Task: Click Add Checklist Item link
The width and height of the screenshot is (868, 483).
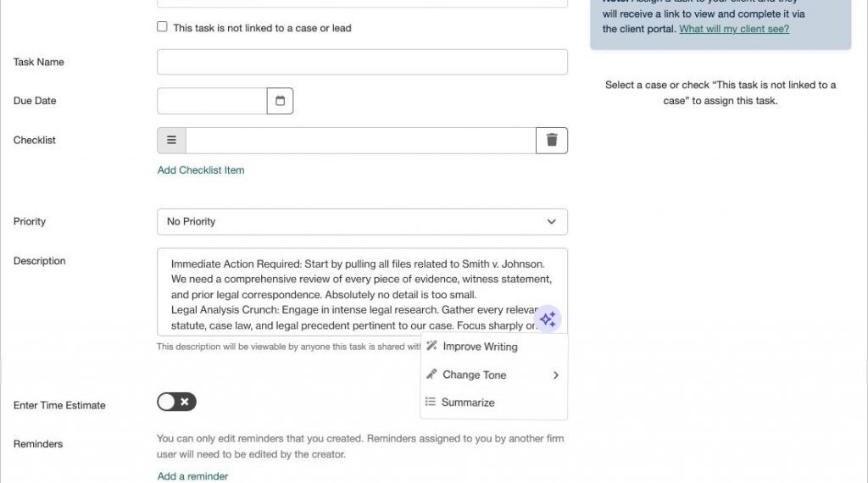Action: pyautogui.click(x=200, y=169)
